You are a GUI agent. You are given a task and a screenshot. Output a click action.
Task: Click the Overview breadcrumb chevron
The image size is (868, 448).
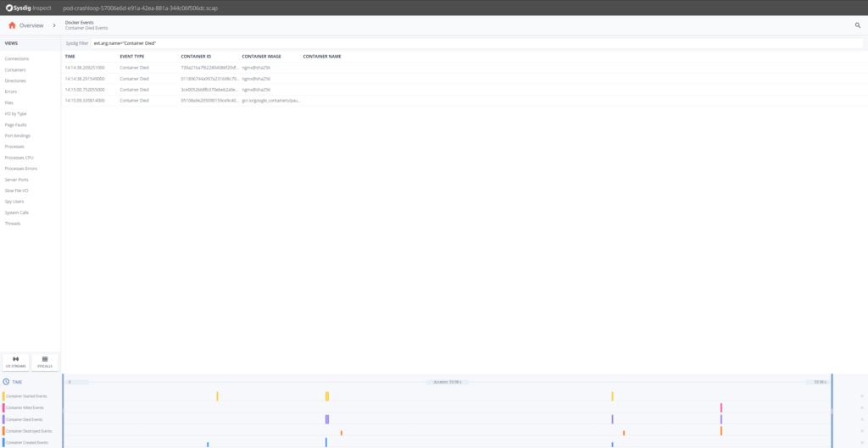(x=54, y=25)
